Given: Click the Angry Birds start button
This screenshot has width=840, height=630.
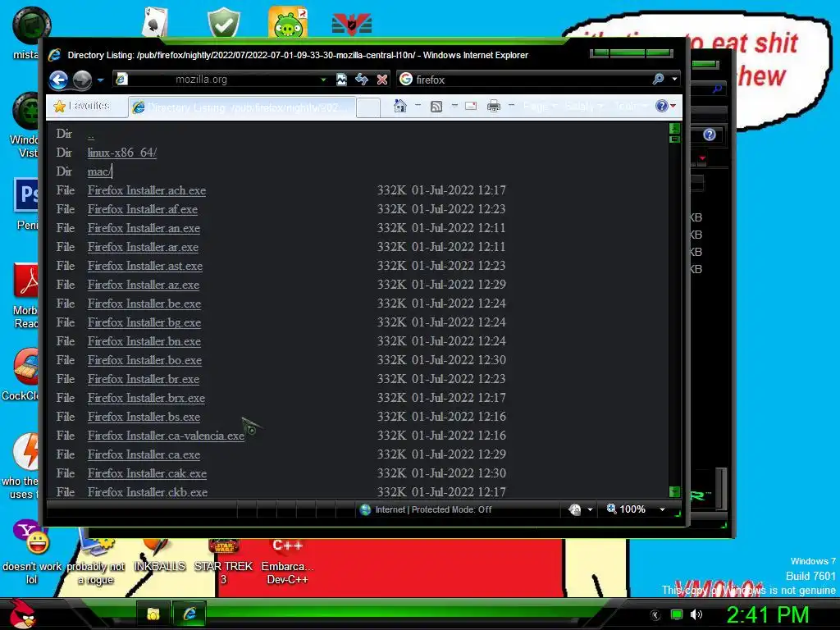Looking at the screenshot, I should 23,614.
